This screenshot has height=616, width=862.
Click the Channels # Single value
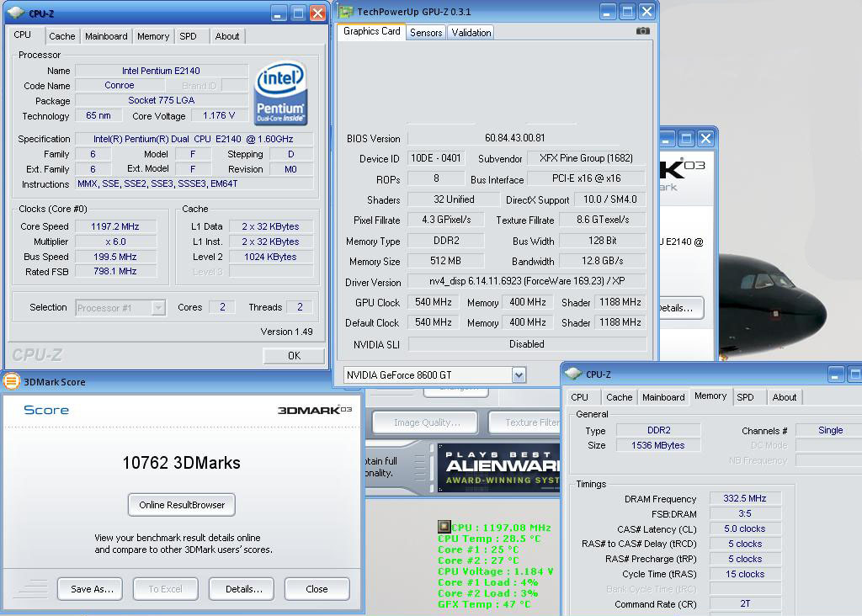pyautogui.click(x=830, y=430)
